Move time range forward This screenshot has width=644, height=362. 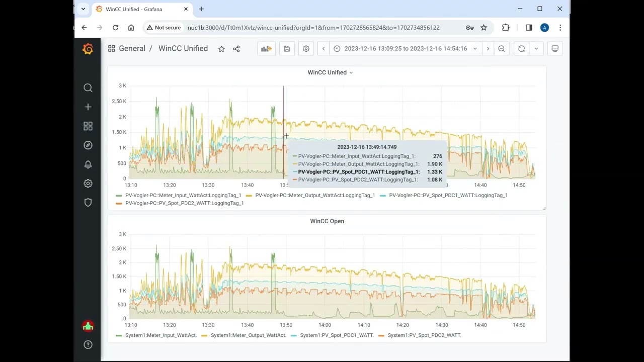coord(488,49)
